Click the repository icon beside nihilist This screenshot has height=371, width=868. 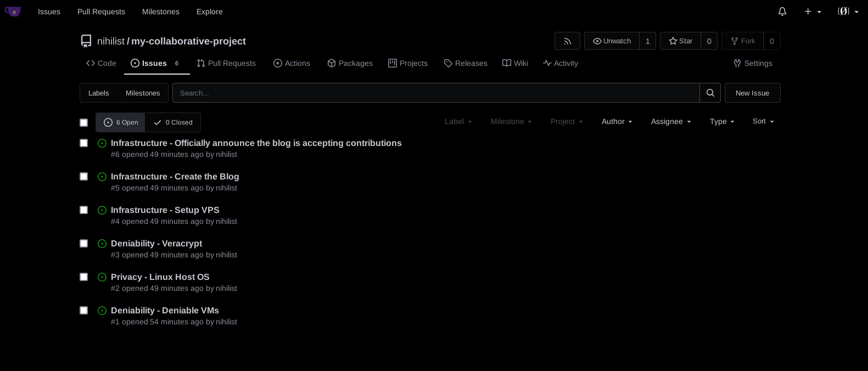(86, 41)
